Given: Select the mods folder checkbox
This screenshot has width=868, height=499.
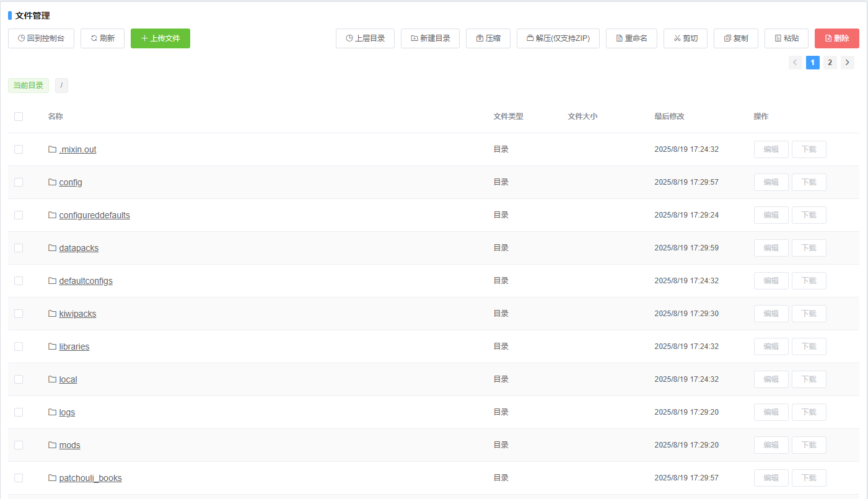Looking at the screenshot, I should (x=19, y=445).
